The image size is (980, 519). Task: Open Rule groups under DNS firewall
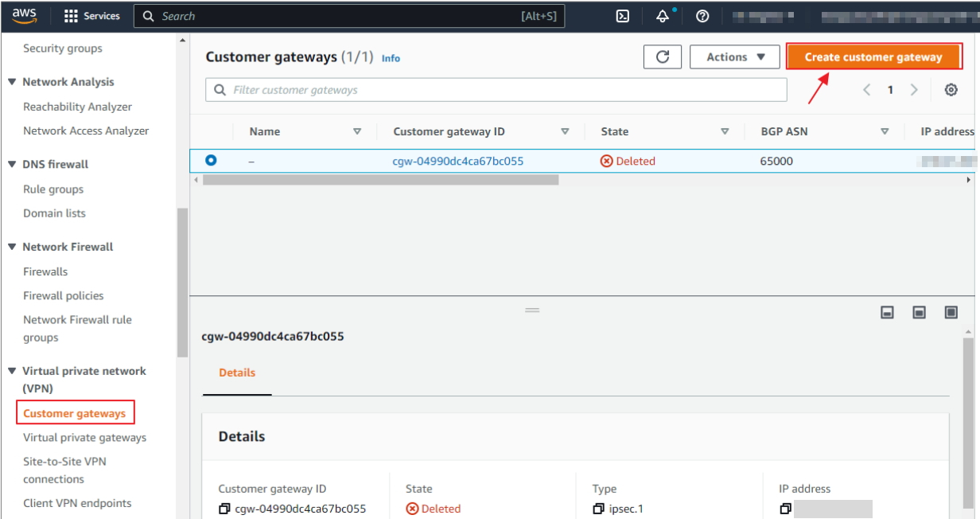53,189
